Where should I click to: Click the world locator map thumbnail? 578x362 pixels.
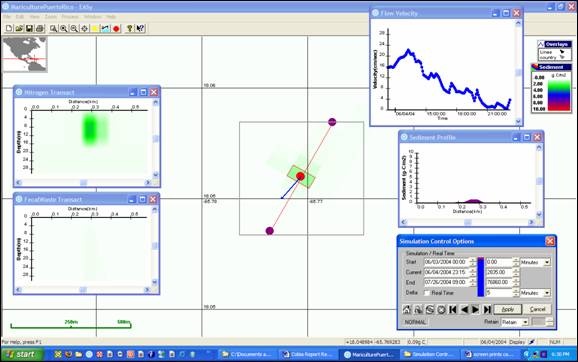point(25,54)
